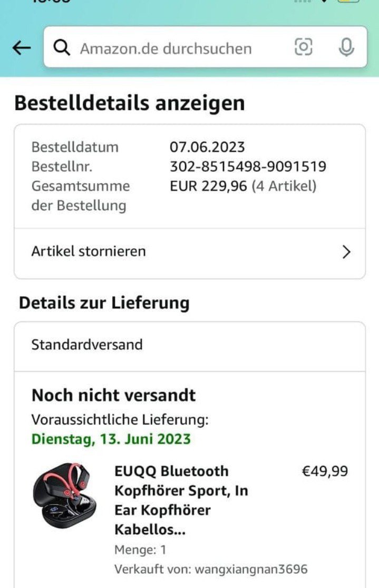Screen dimensions: 379x588
Task: Open EUQQ Bluetooth Kopfhörer product title
Action: point(181,500)
